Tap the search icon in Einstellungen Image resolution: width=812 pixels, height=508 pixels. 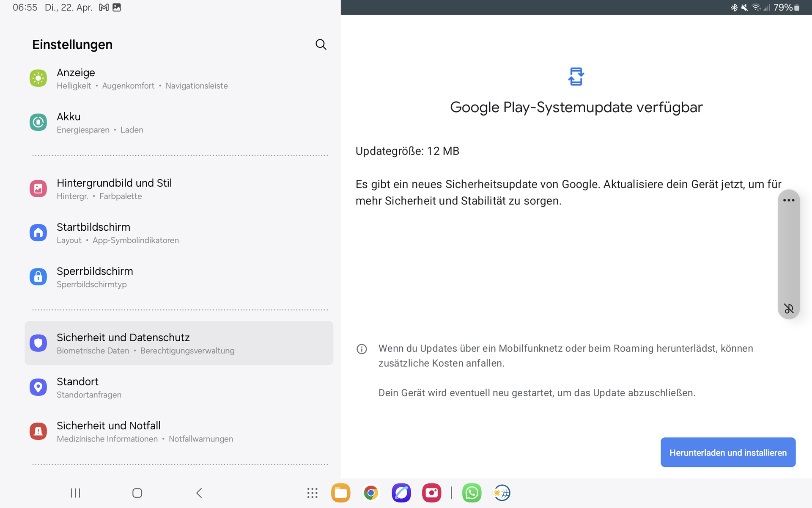tap(321, 44)
